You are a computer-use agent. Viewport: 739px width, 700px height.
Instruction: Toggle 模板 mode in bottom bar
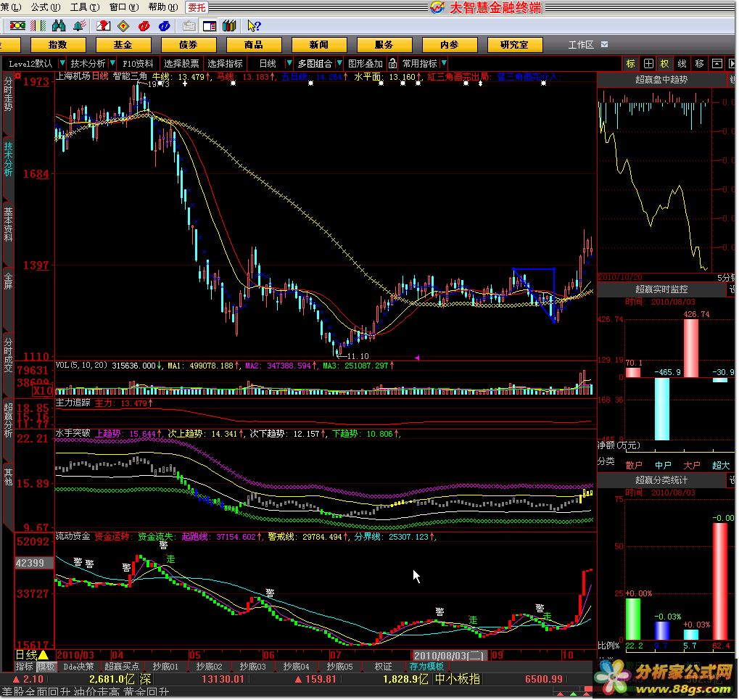click(46, 667)
